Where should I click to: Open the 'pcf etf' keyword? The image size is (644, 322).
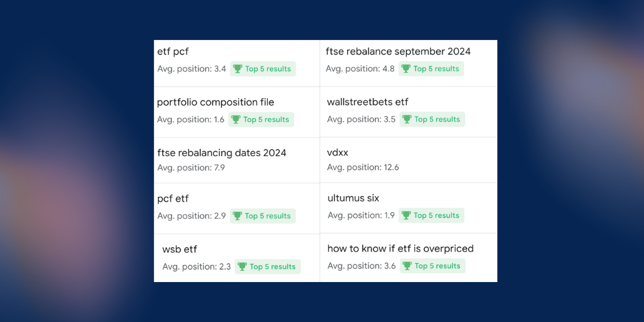click(x=173, y=199)
